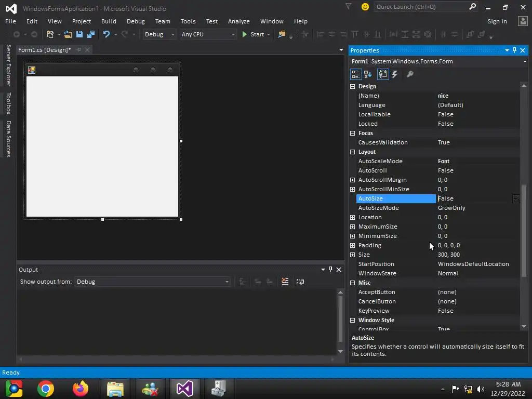Expand the AutoScrollMinSize property
This screenshot has width=532, height=399.
(353, 189)
